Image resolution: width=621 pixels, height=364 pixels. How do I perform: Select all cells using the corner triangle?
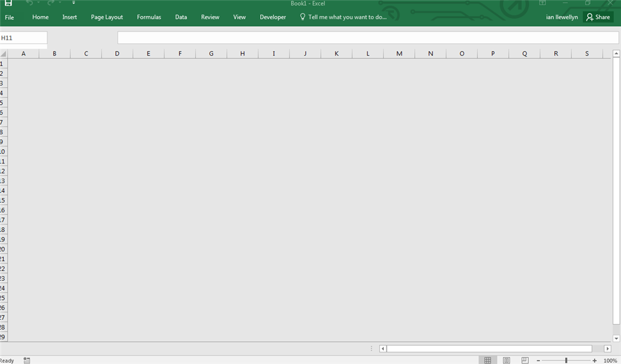3,53
